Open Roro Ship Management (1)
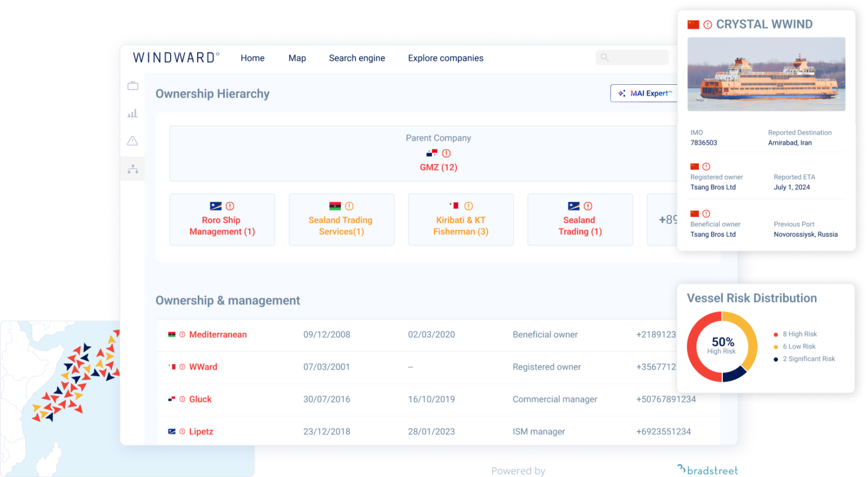Viewport: 868px width, 477px height. (222, 226)
